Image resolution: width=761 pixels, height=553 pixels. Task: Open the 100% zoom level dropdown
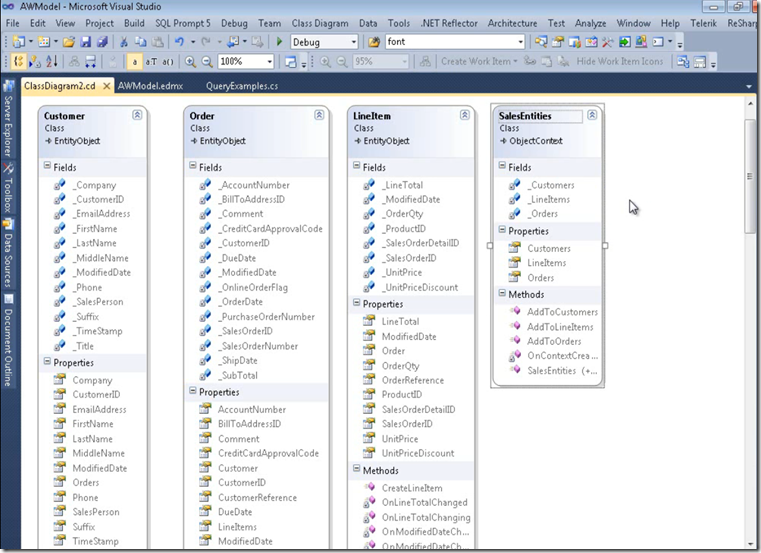(x=269, y=62)
